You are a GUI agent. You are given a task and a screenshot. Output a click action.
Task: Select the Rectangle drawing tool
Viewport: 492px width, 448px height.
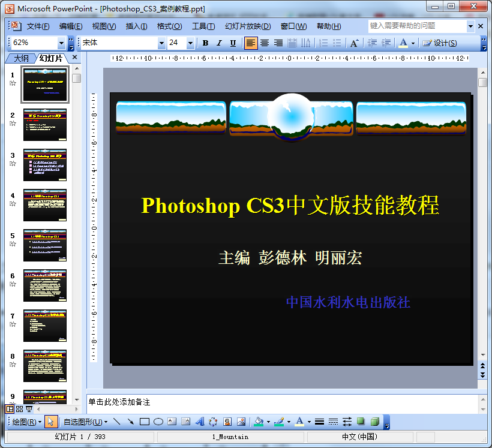tap(145, 422)
